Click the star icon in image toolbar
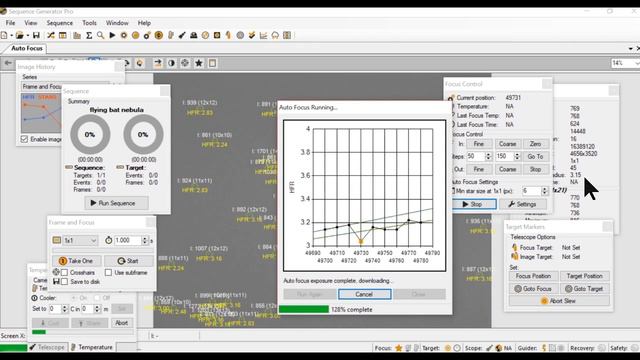The height and width of the screenshot is (360, 640). click(199, 63)
